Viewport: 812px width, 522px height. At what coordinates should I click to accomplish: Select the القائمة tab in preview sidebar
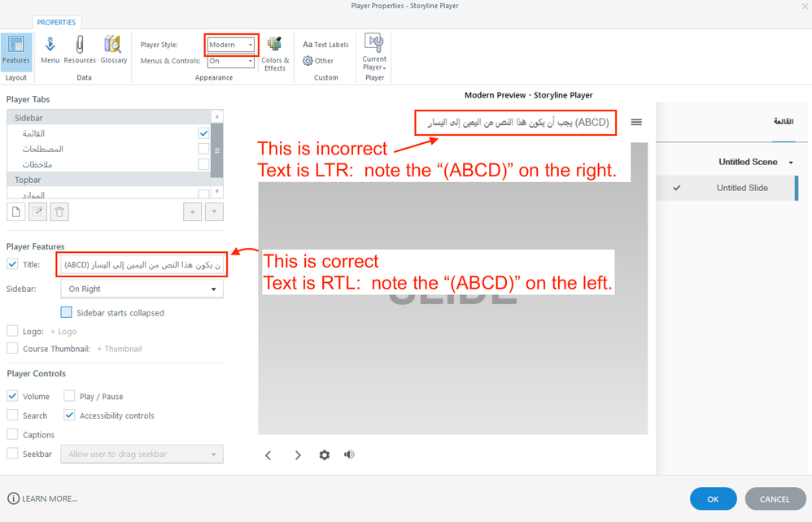[784, 121]
